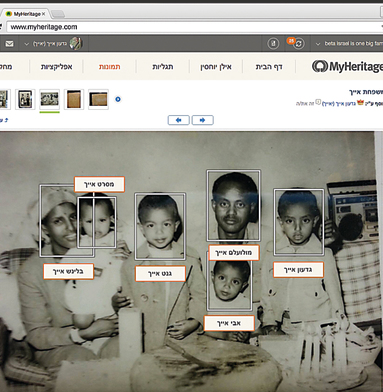383x392 pixels.
Task: Click the גדעון אייך name tag
Action: 298,270
